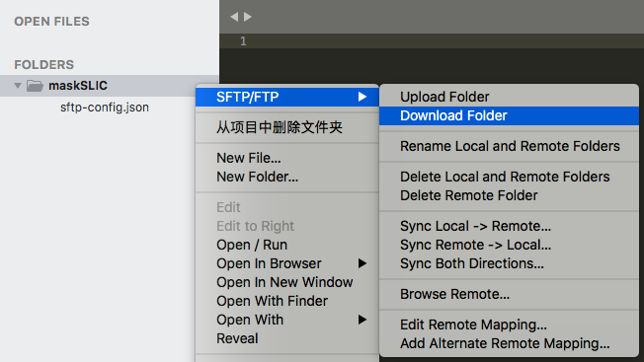Expand the Open In Browser submenu
This screenshot has width=644, height=362.
(x=287, y=263)
